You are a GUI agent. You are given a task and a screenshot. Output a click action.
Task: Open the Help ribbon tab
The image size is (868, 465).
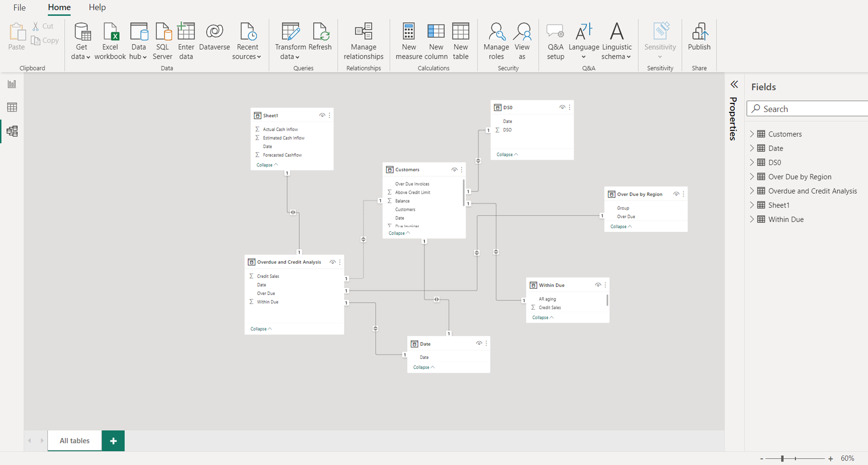click(x=97, y=7)
